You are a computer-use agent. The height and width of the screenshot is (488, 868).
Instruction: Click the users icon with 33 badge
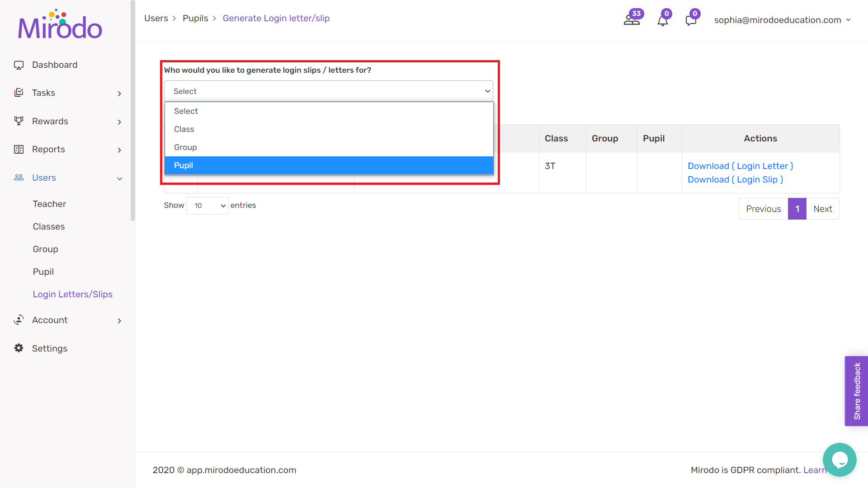pyautogui.click(x=632, y=20)
